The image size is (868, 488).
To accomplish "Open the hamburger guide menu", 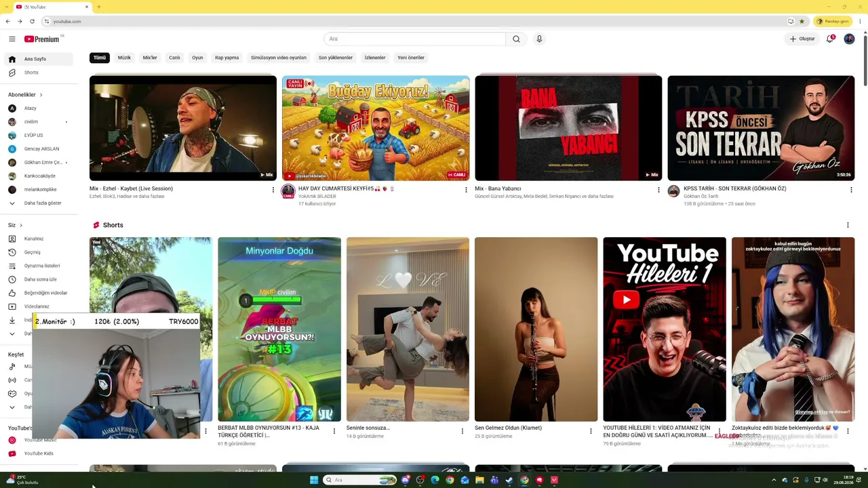I will click(x=12, y=39).
